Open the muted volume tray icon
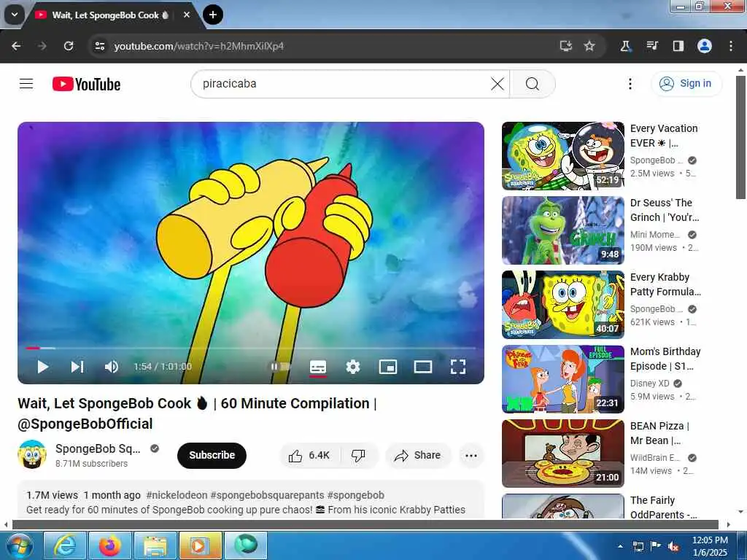Image resolution: width=747 pixels, height=560 pixels. [673, 546]
